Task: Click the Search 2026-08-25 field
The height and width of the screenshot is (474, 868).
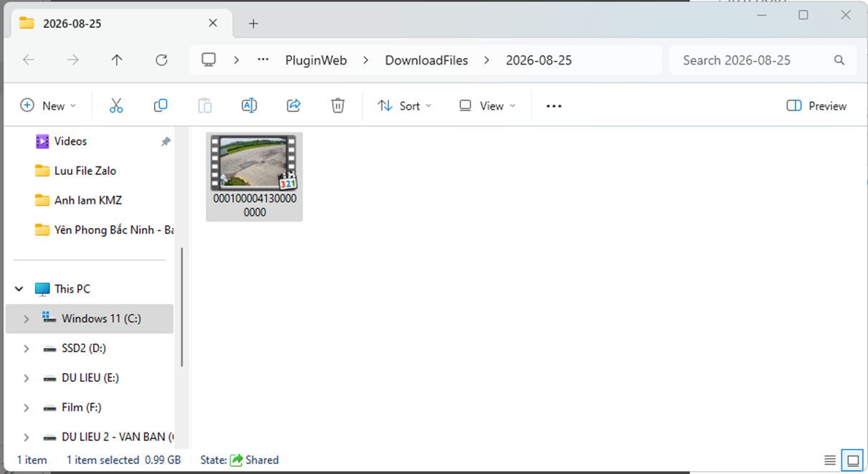Action: tap(763, 60)
